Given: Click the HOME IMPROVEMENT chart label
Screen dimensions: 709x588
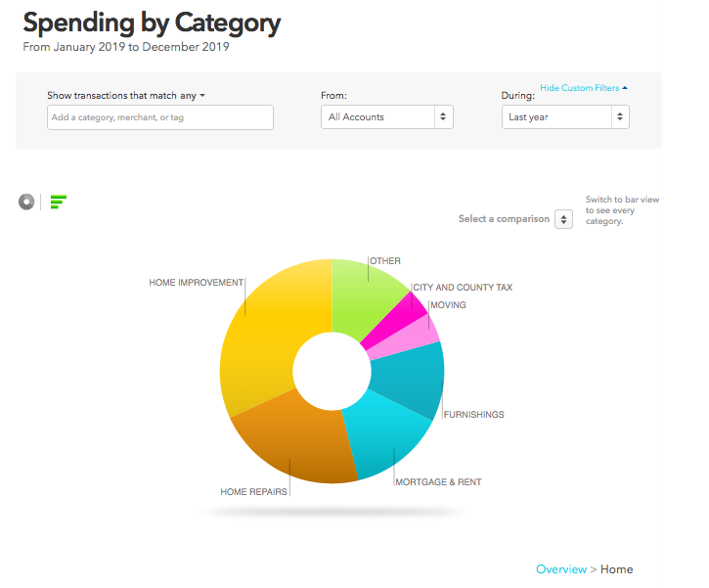Looking at the screenshot, I should pyautogui.click(x=196, y=283).
